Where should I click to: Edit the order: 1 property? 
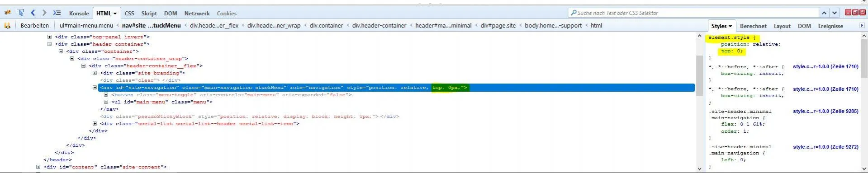coord(735,131)
